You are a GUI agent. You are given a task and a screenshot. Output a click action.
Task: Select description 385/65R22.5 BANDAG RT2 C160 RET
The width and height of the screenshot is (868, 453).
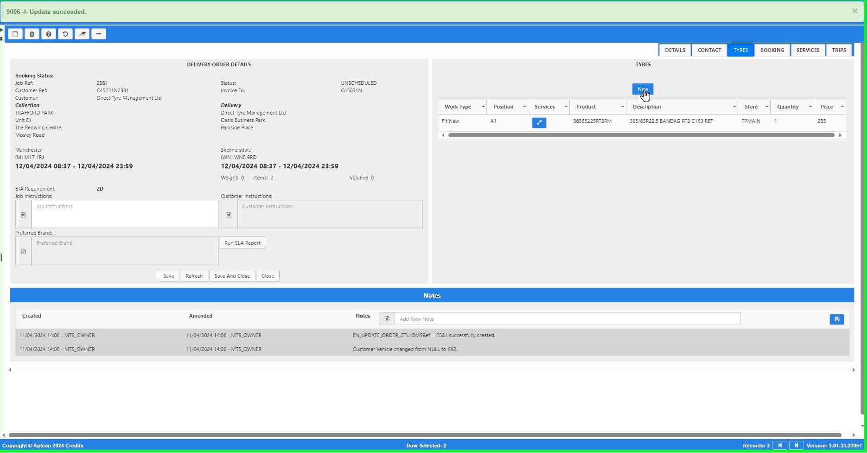pyautogui.click(x=671, y=121)
